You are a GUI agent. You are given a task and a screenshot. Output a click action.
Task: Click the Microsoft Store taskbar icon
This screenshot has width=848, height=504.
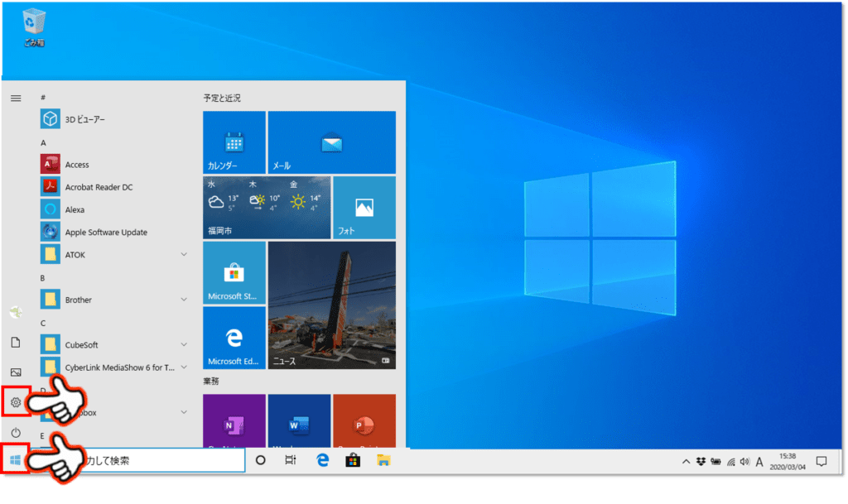click(x=352, y=460)
